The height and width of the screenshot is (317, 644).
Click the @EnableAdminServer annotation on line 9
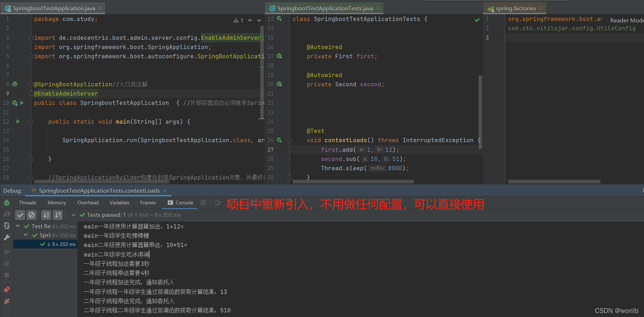(66, 93)
